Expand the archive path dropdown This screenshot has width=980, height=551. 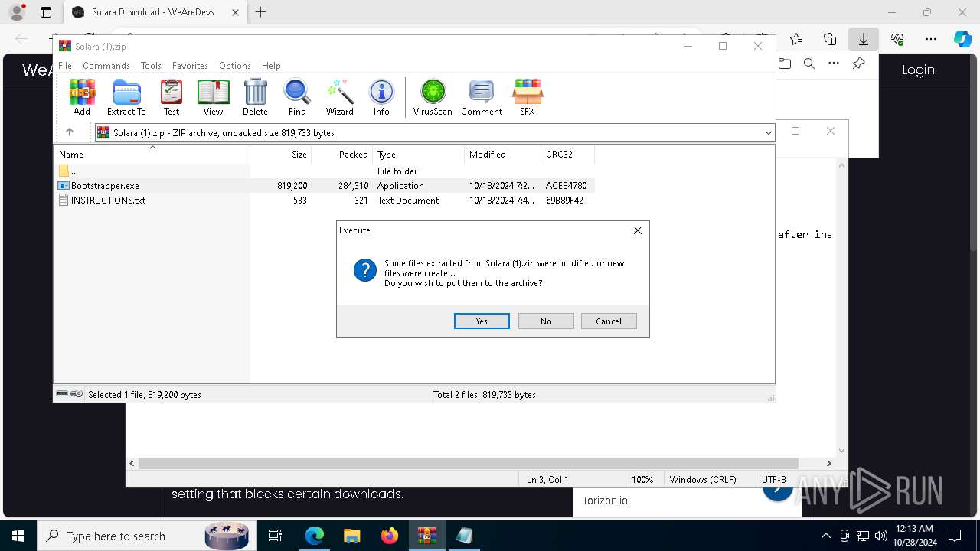768,133
